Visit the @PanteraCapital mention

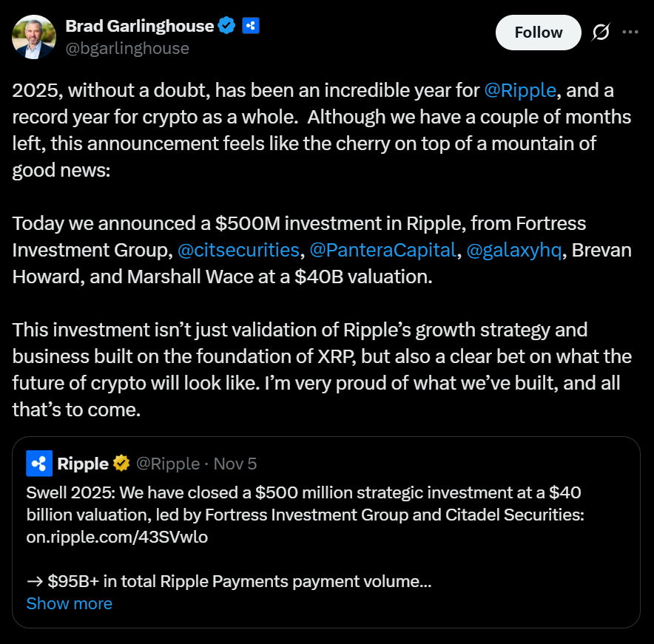[x=382, y=250]
